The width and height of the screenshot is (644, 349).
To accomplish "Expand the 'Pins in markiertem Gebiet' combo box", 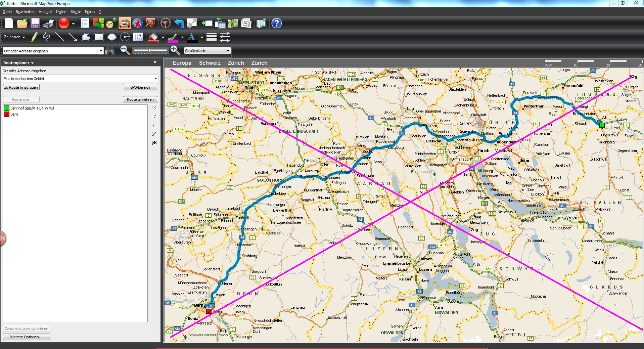I will click(x=155, y=79).
